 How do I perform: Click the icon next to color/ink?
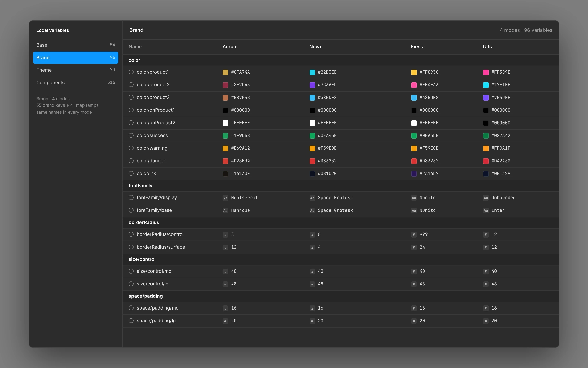131,173
